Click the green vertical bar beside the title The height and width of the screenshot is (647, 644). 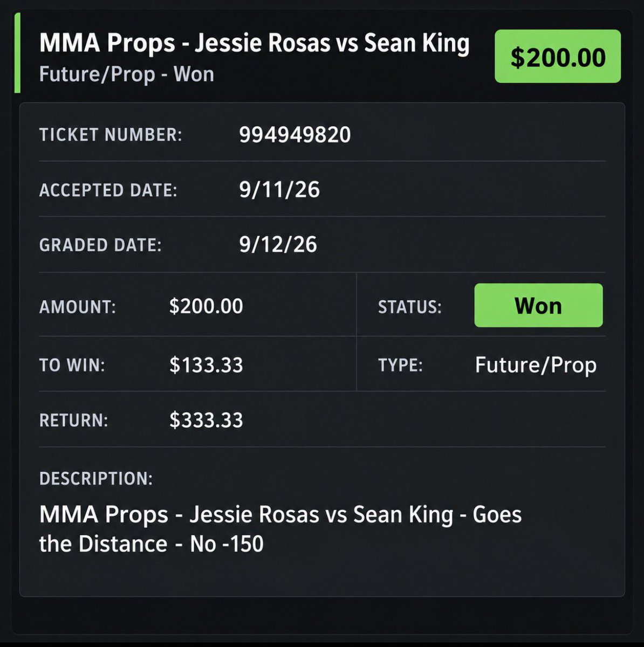(x=17, y=52)
